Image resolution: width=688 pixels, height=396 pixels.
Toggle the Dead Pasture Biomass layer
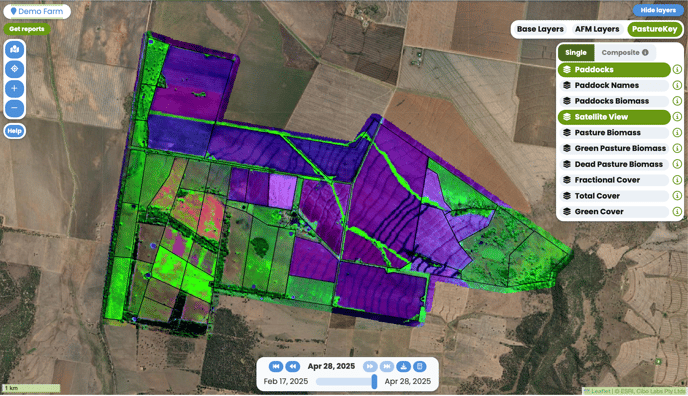pos(614,164)
